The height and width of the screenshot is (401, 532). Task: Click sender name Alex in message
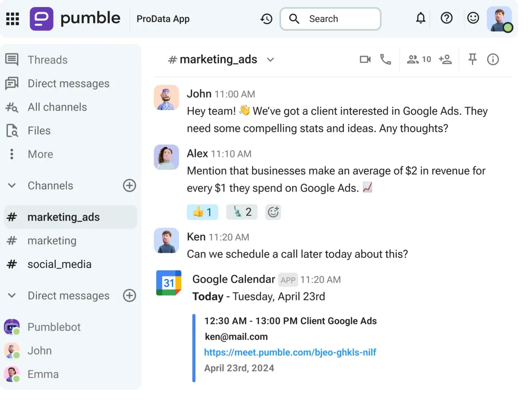[x=197, y=153]
